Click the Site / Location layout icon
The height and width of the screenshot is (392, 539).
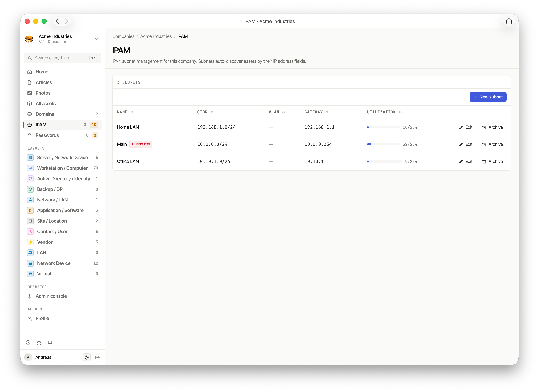click(x=30, y=221)
